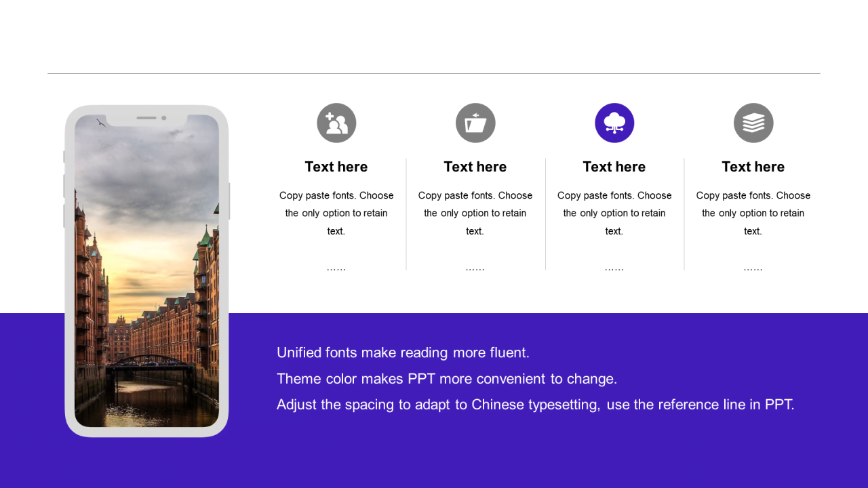The height and width of the screenshot is (488, 868).
Task: Click the description paragraph under layers icon
Action: [x=753, y=213]
